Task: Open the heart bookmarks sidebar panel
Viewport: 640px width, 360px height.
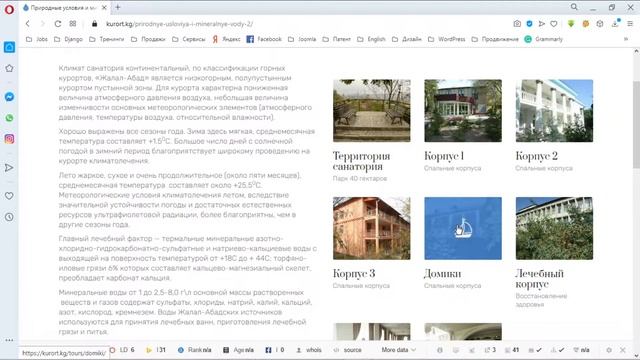Action: point(9,196)
